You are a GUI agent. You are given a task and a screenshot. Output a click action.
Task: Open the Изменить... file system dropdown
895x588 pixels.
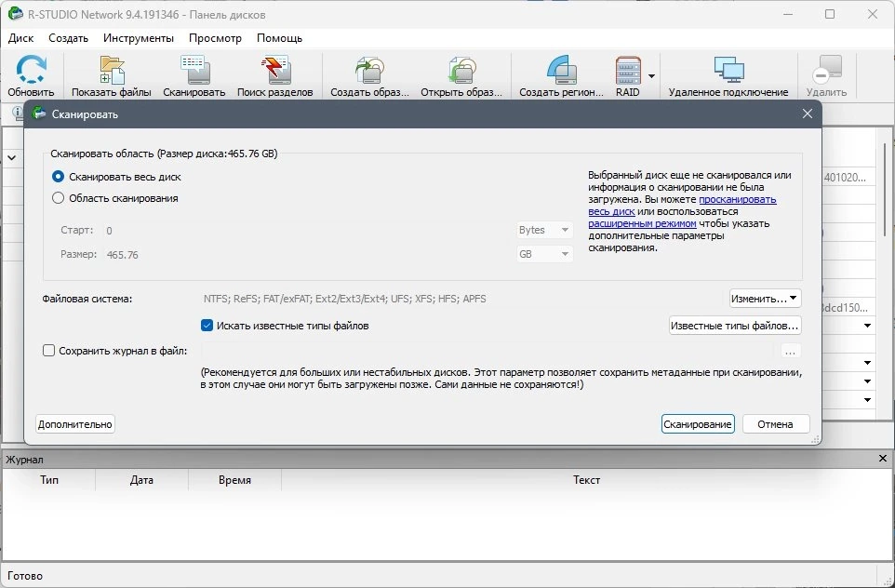point(765,299)
